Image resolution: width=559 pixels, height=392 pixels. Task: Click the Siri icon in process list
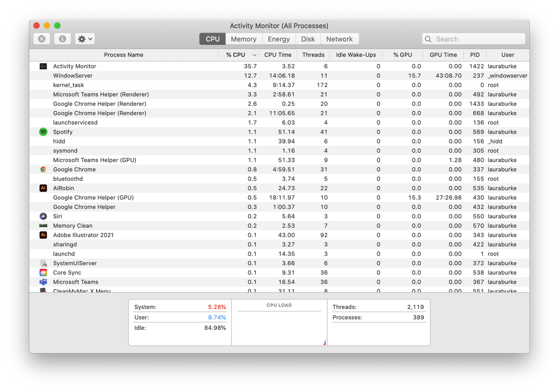click(43, 216)
